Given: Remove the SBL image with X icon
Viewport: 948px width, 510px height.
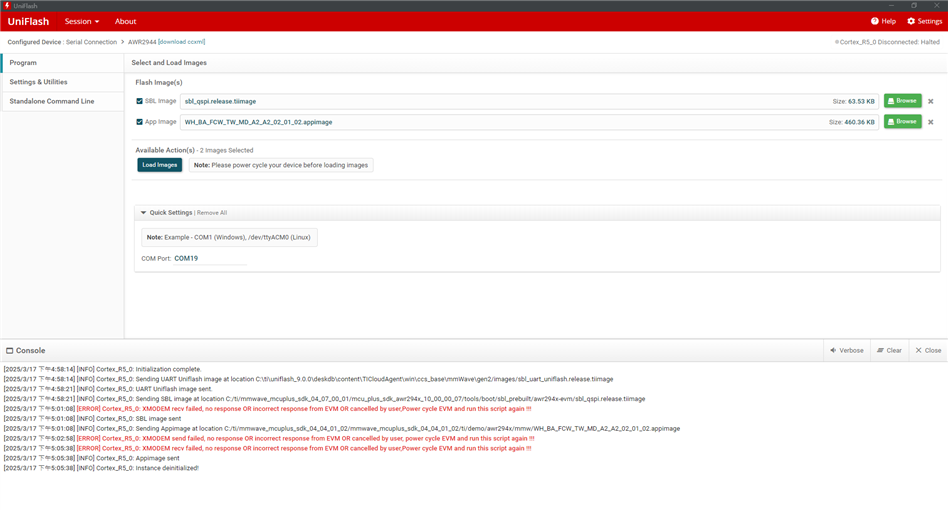Looking at the screenshot, I should tap(930, 102).
